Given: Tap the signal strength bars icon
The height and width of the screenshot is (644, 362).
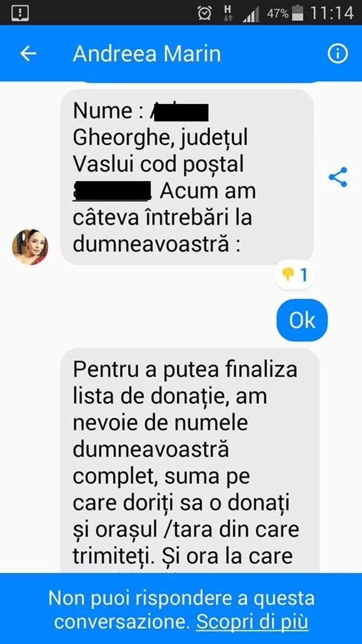Looking at the screenshot, I should click(250, 14).
